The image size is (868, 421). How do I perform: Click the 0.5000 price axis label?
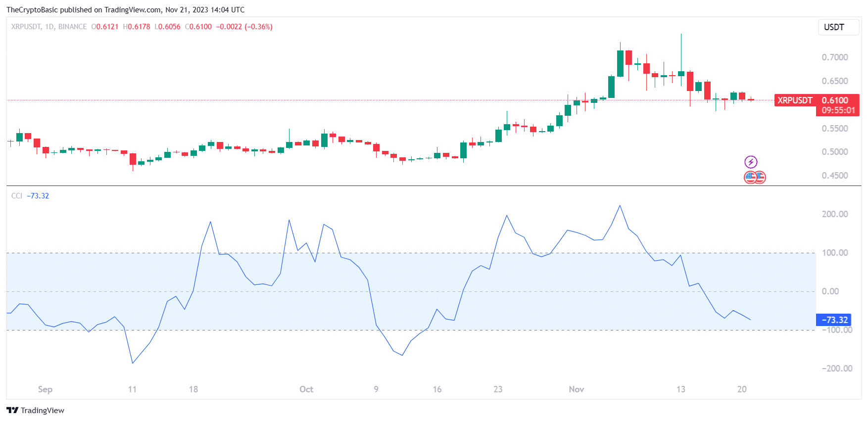pos(835,152)
